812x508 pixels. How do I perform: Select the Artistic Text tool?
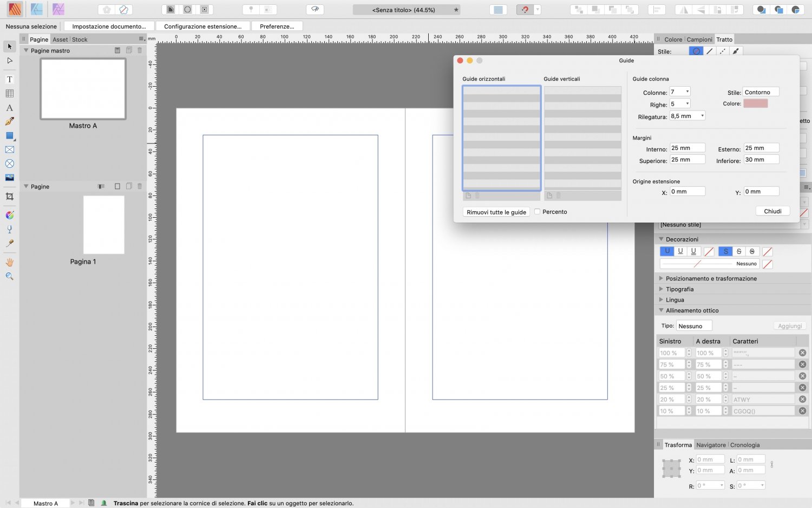9,107
